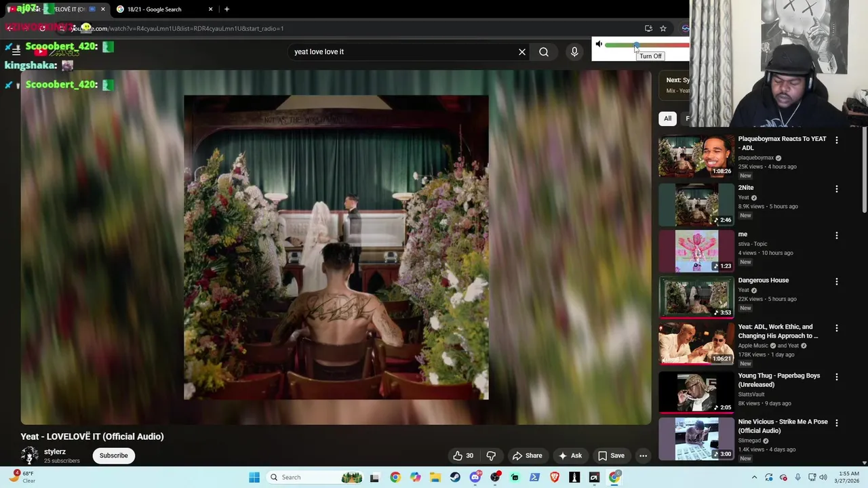Image resolution: width=868 pixels, height=488 pixels.
Task: Open File Explorer from taskbar
Action: coord(435,477)
